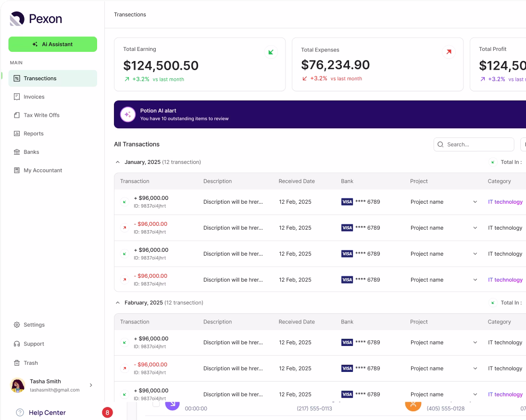
Task: Click Description header in Fabruary table
Action: pos(217,322)
